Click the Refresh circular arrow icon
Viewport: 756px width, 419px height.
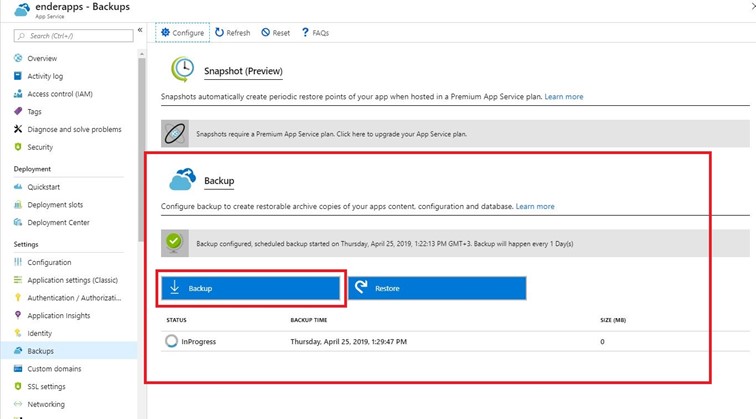pos(219,32)
